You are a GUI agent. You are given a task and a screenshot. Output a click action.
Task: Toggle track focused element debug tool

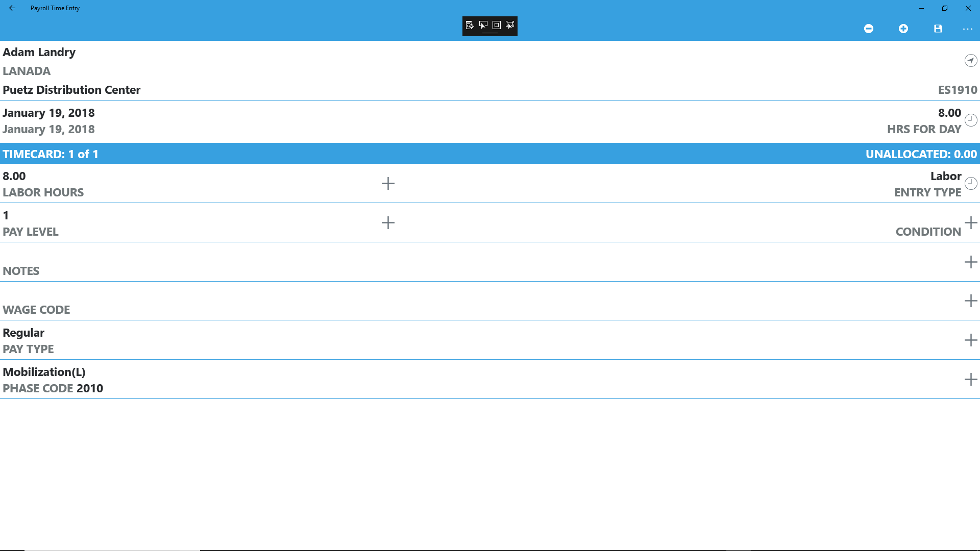[x=509, y=25]
